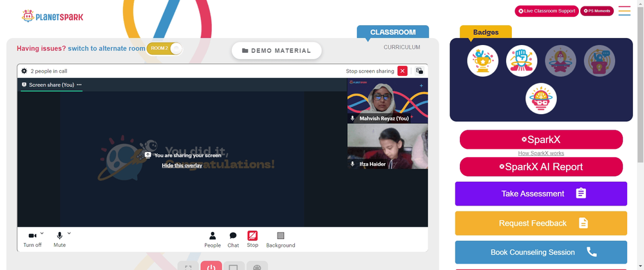Click the red power button
Screen dimensions: 644x270
[211, 266]
